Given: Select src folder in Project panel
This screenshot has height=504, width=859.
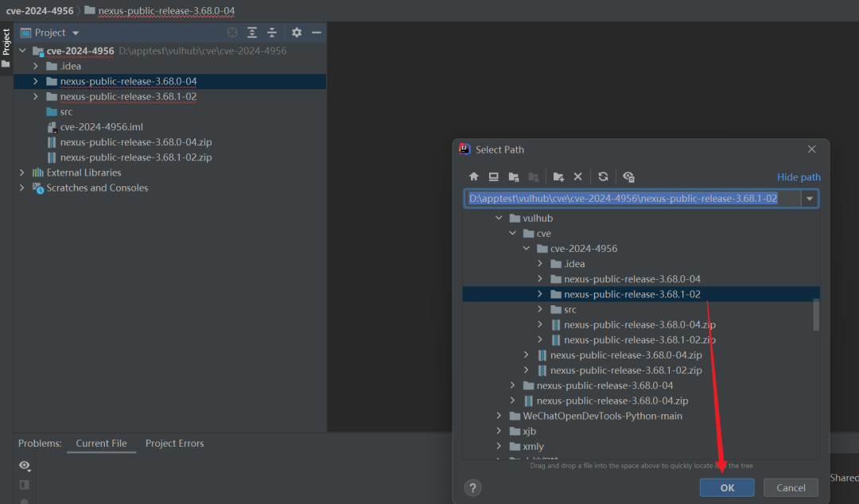Looking at the screenshot, I should tap(66, 112).
